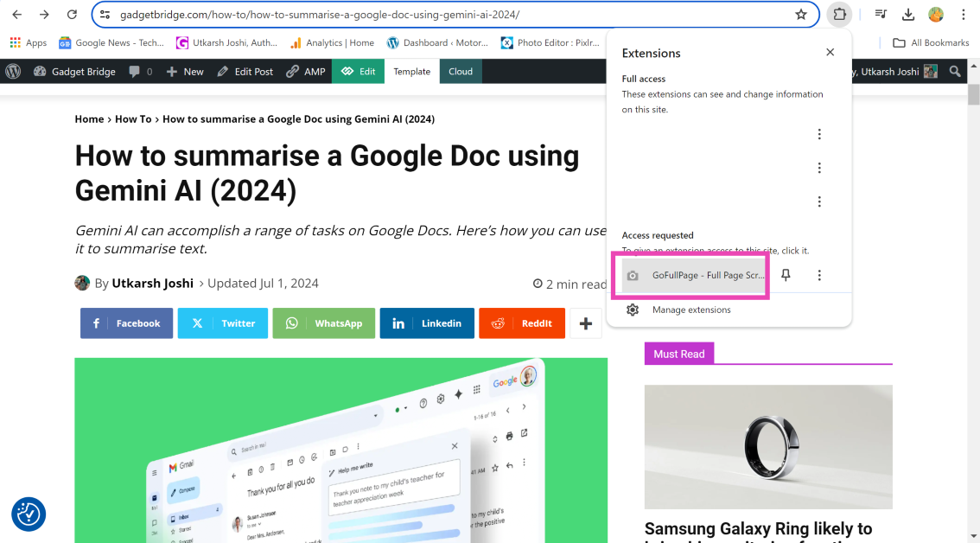The width and height of the screenshot is (980, 543).
Task: Open browser downloads icon
Action: point(908,15)
